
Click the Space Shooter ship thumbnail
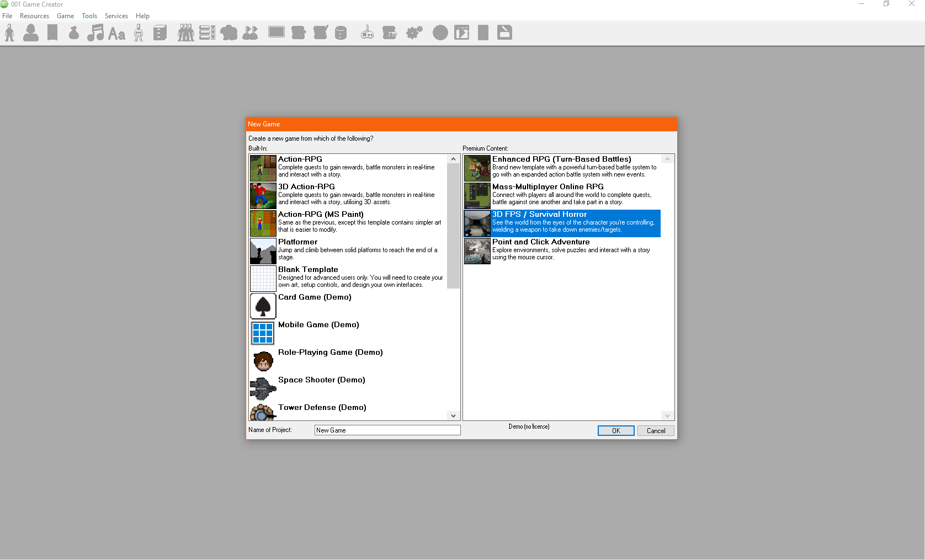[x=263, y=388]
